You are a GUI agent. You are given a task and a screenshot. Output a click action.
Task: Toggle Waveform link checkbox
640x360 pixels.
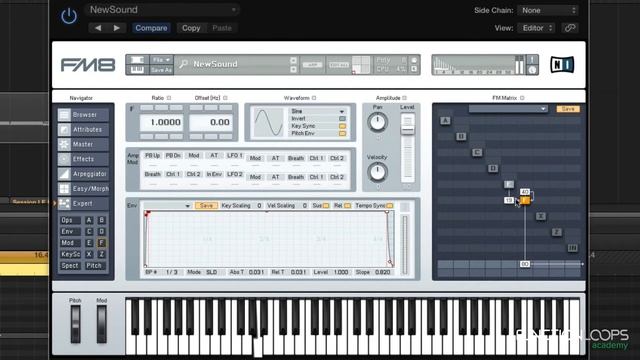pyautogui.click(x=314, y=98)
